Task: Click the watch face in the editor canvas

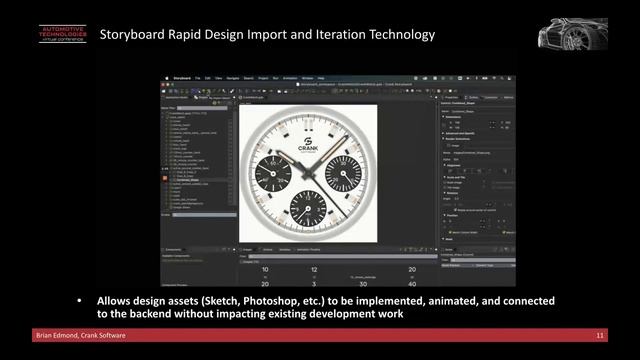Action: click(x=308, y=173)
